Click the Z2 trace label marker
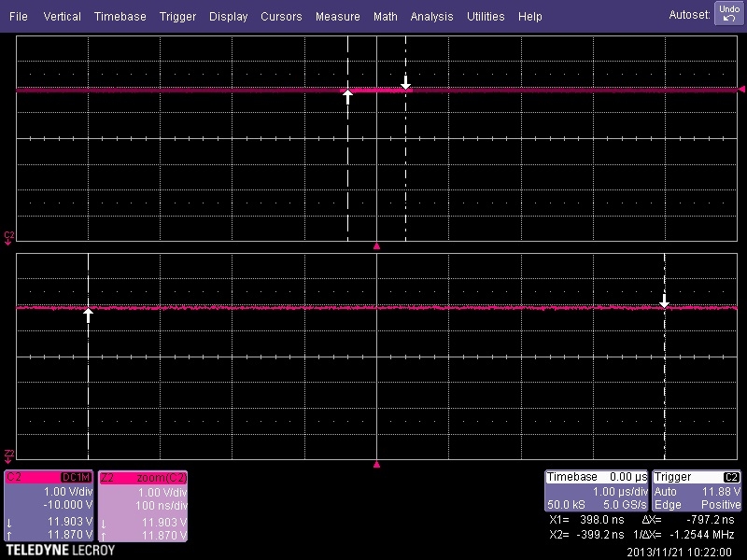 pyautogui.click(x=9, y=455)
